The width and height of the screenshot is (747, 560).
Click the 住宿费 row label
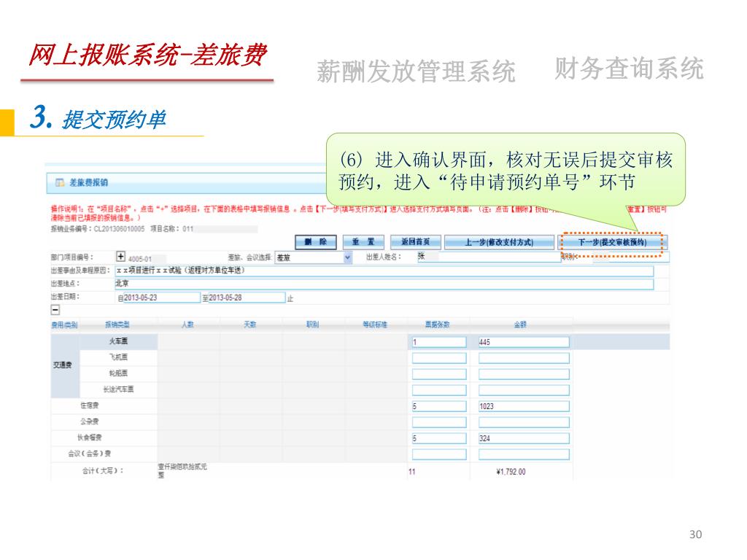pos(90,405)
